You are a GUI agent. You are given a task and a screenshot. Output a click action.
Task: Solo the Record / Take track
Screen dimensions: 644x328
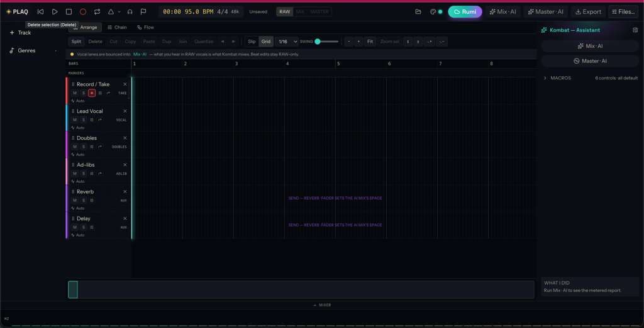click(84, 93)
